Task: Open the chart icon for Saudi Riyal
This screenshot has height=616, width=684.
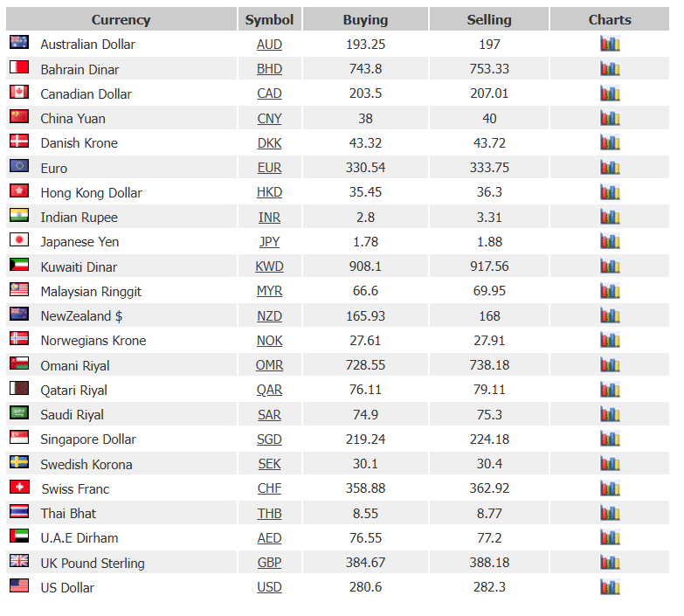Action: click(x=610, y=414)
